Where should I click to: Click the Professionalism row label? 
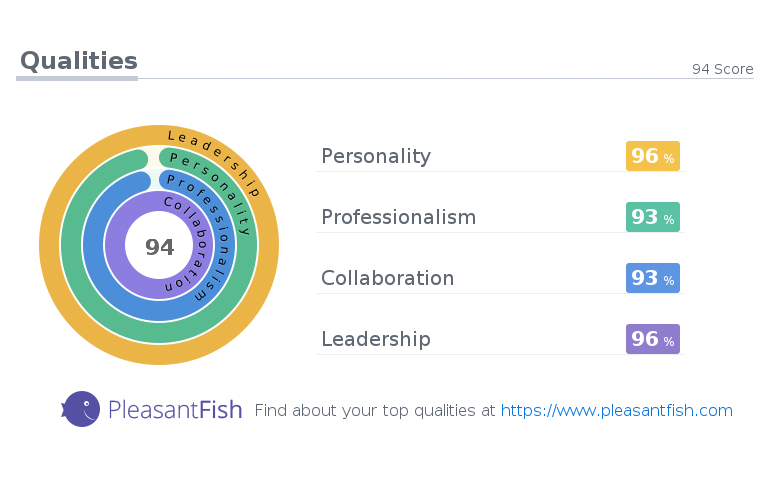399,217
